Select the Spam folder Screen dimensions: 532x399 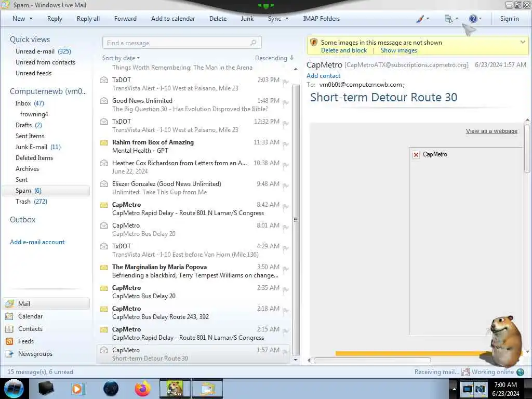(x=46, y=191)
